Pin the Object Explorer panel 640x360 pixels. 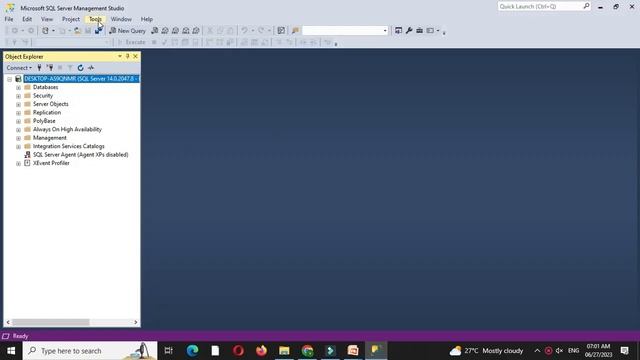pos(127,56)
